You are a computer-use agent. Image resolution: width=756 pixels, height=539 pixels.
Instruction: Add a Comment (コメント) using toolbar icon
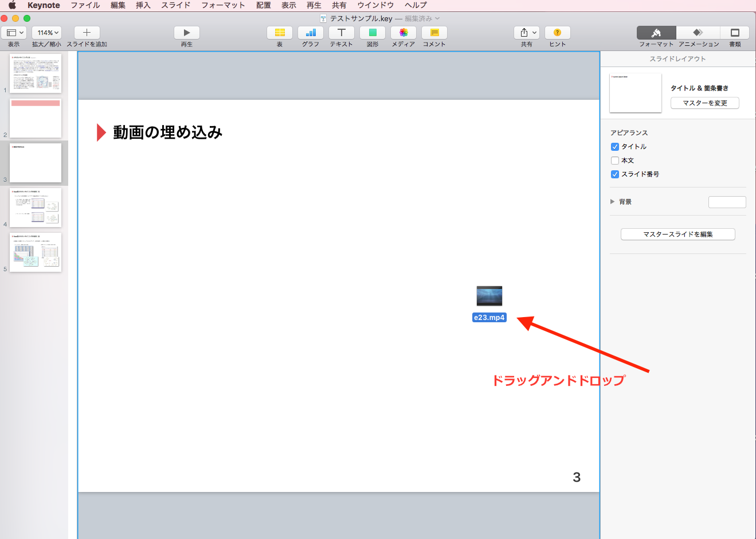point(434,33)
